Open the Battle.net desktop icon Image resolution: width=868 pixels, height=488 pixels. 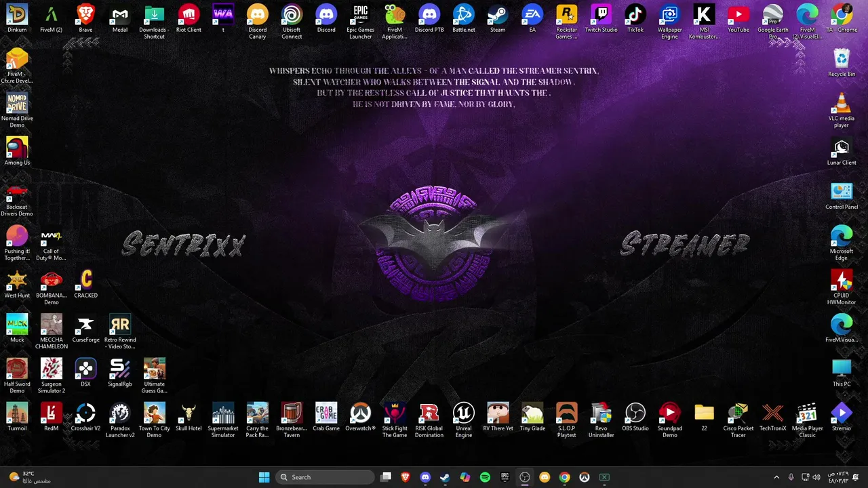click(464, 18)
